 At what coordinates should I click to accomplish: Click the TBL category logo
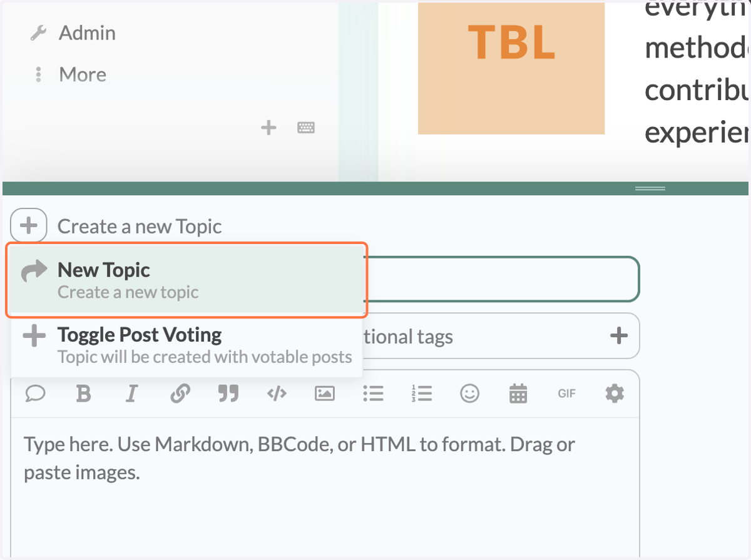(511, 68)
